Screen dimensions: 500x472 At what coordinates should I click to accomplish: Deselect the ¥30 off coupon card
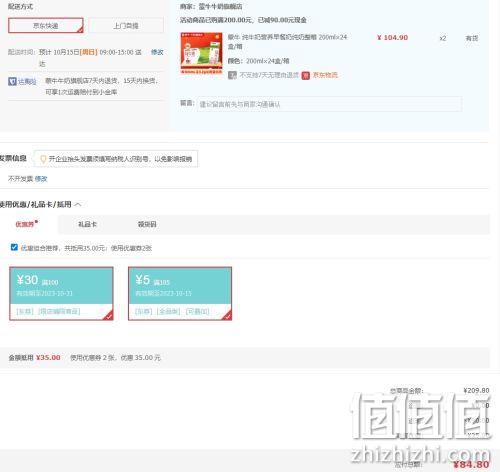pos(61,293)
